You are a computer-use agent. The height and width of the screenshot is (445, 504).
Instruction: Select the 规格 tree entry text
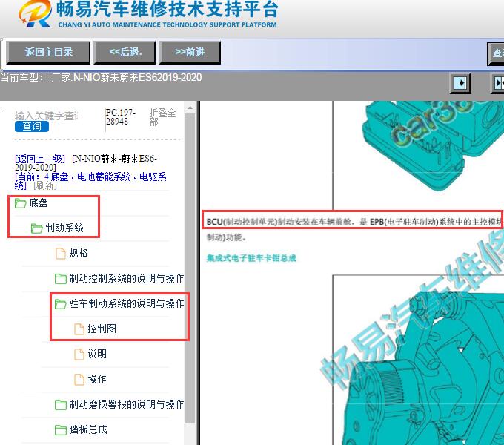79,253
